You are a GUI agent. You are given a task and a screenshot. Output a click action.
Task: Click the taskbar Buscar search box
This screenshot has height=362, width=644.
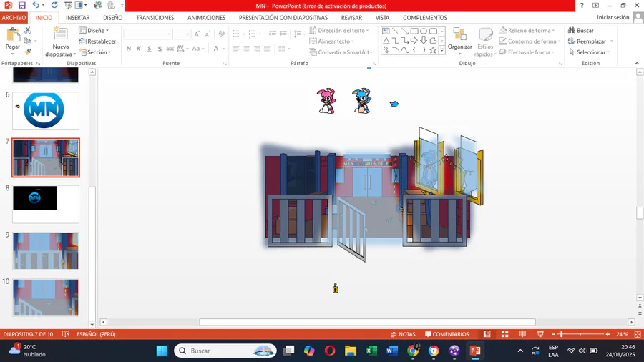(225, 351)
